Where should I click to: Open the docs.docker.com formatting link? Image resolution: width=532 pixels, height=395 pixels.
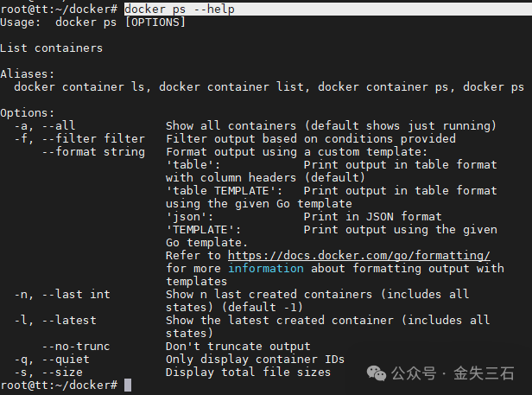[359, 255]
